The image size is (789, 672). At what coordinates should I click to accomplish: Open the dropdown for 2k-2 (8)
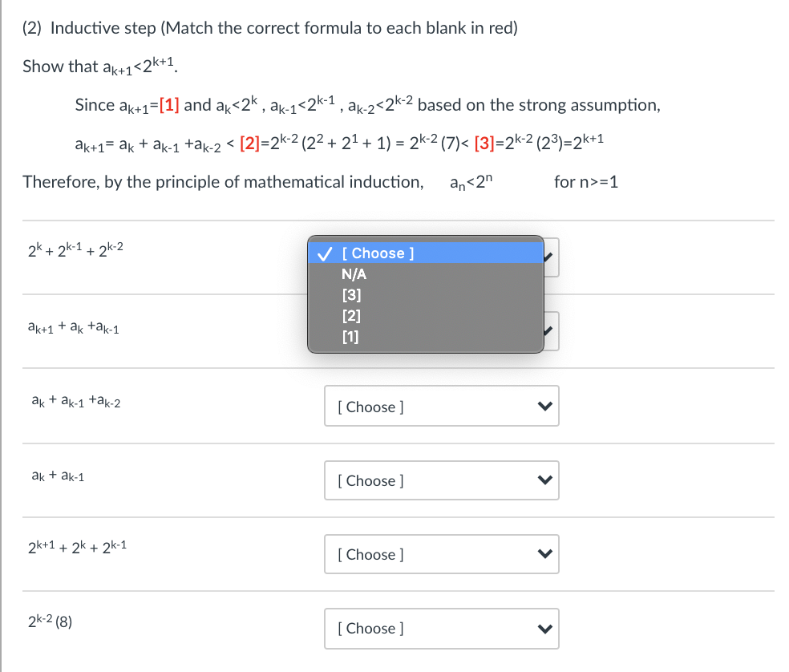[441, 628]
